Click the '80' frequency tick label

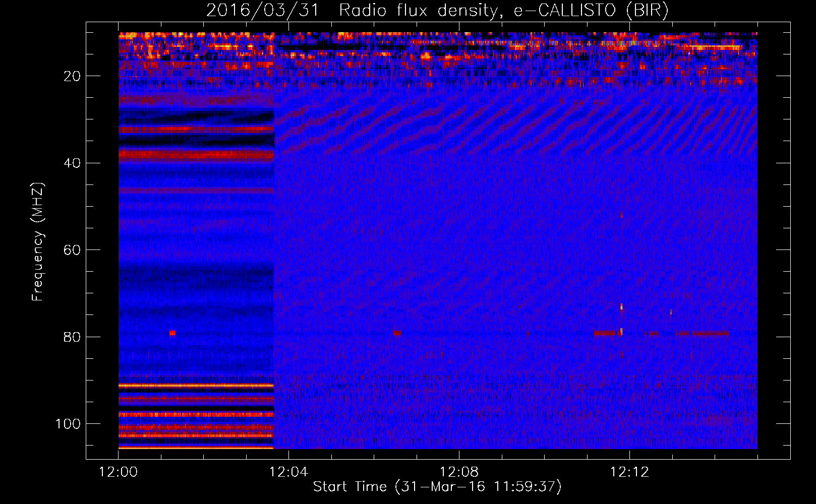coord(72,337)
